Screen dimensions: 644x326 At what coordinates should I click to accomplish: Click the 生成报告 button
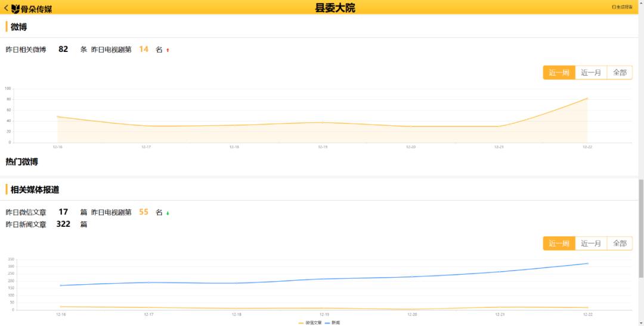click(622, 7)
